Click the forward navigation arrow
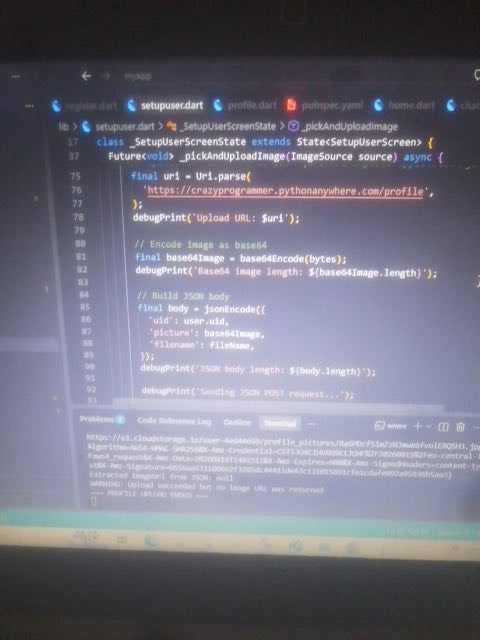Screen dimensions: 480x640 tap(106, 76)
